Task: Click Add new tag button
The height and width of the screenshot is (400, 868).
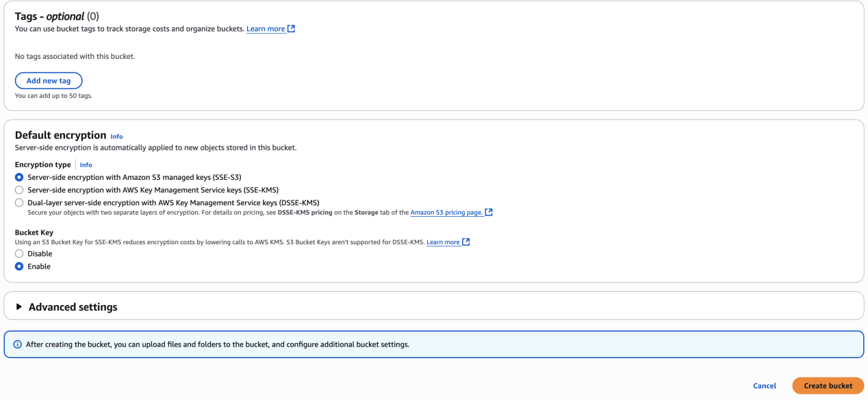Action: 49,81
